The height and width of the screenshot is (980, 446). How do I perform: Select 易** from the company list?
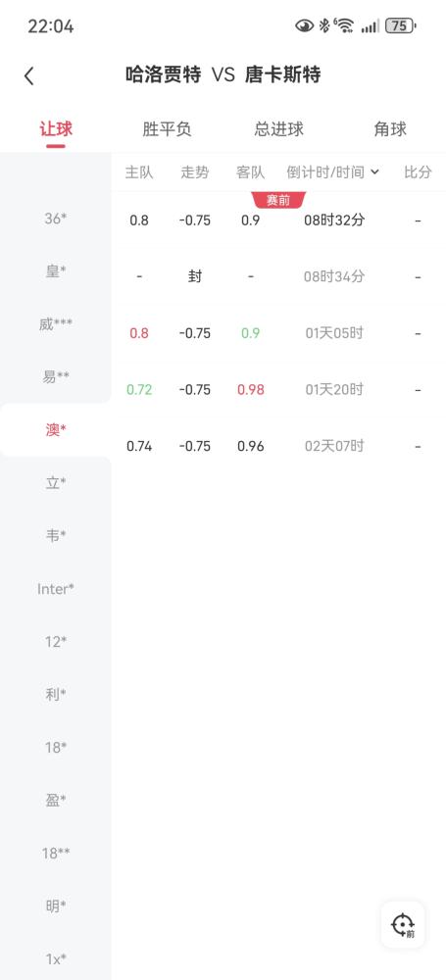click(56, 377)
